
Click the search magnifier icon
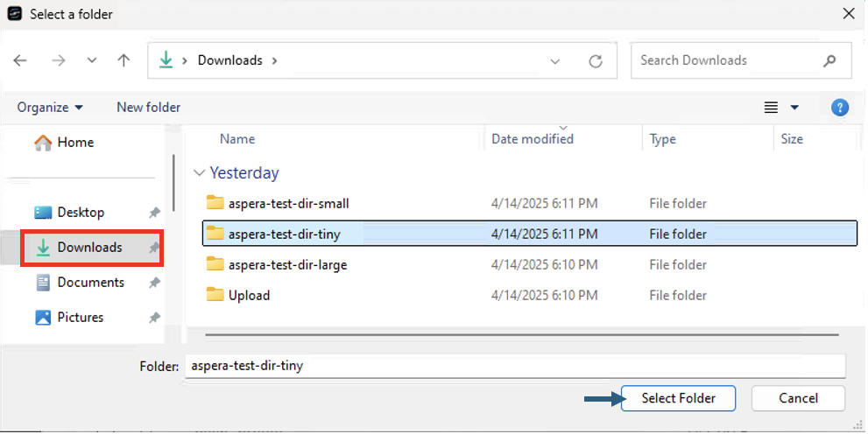pyautogui.click(x=829, y=61)
